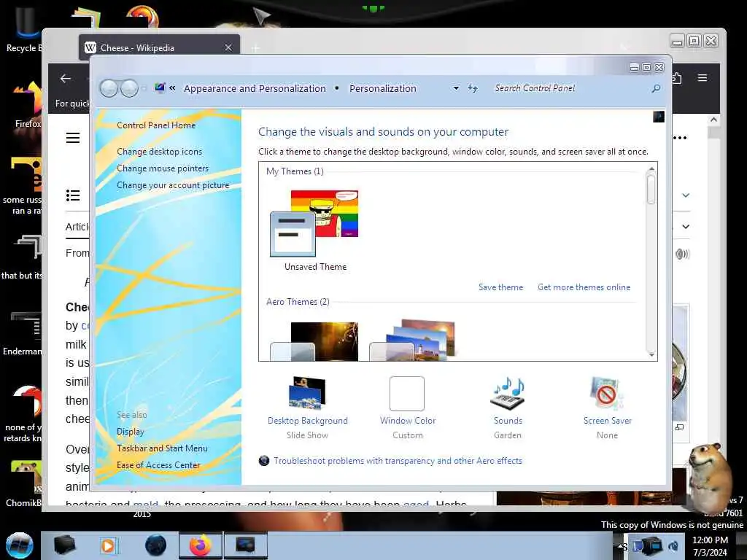Click the search magnifier icon
This screenshot has height=560, width=747.
point(656,88)
